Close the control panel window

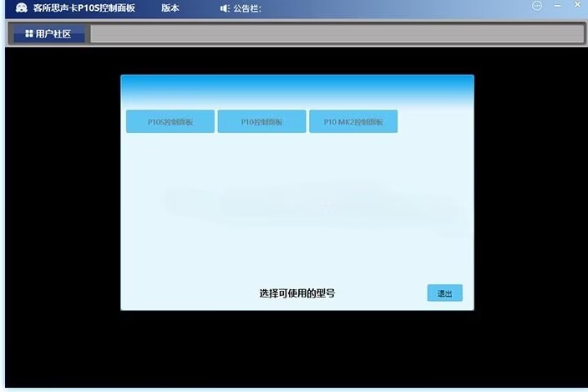click(x=577, y=4)
